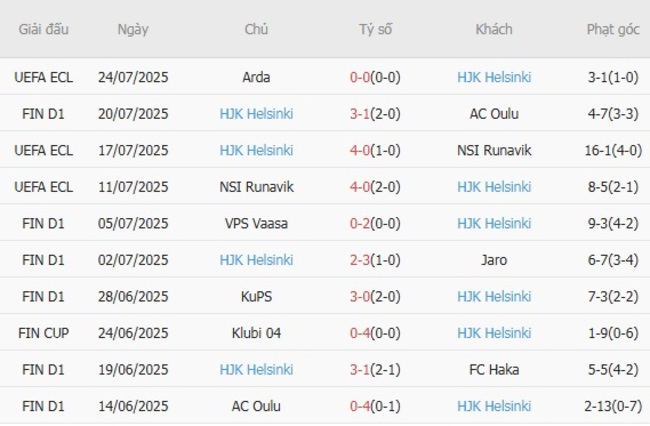Select NSI Runavik in the 17/07/2025 match
Screen dimensions: 650x426
pyautogui.click(x=494, y=150)
